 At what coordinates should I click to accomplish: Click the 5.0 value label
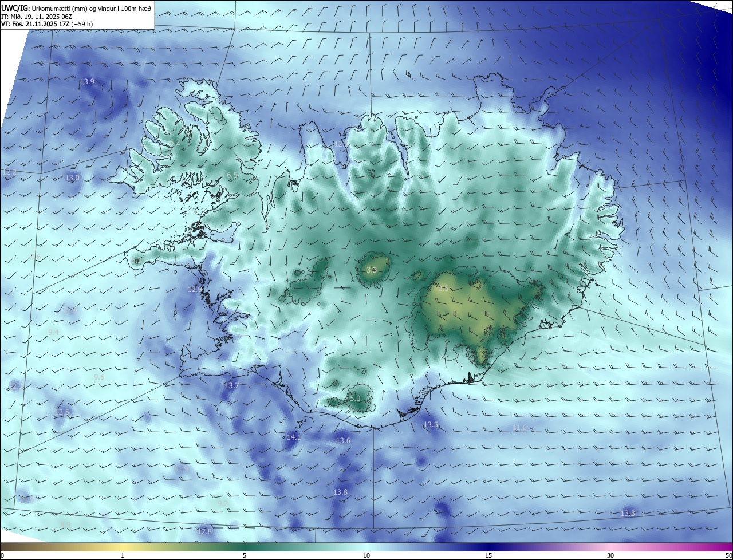tap(354, 398)
